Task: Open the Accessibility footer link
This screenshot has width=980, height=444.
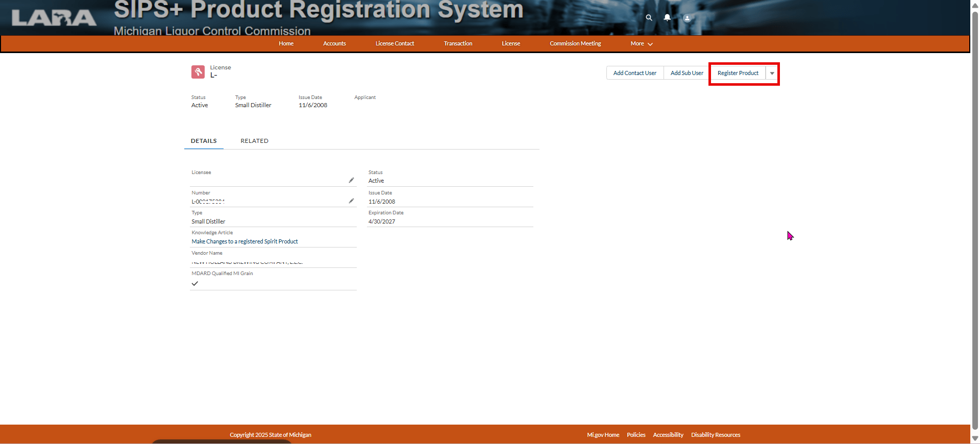Action: coord(668,435)
